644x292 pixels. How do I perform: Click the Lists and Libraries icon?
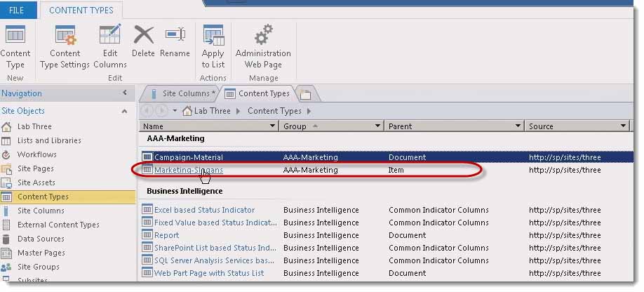pos(6,141)
